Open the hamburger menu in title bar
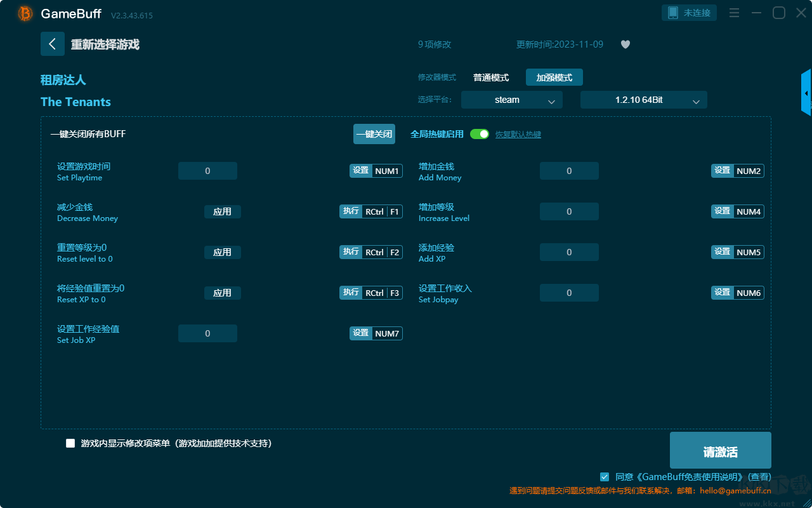This screenshot has width=812, height=508. pyautogui.click(x=734, y=13)
